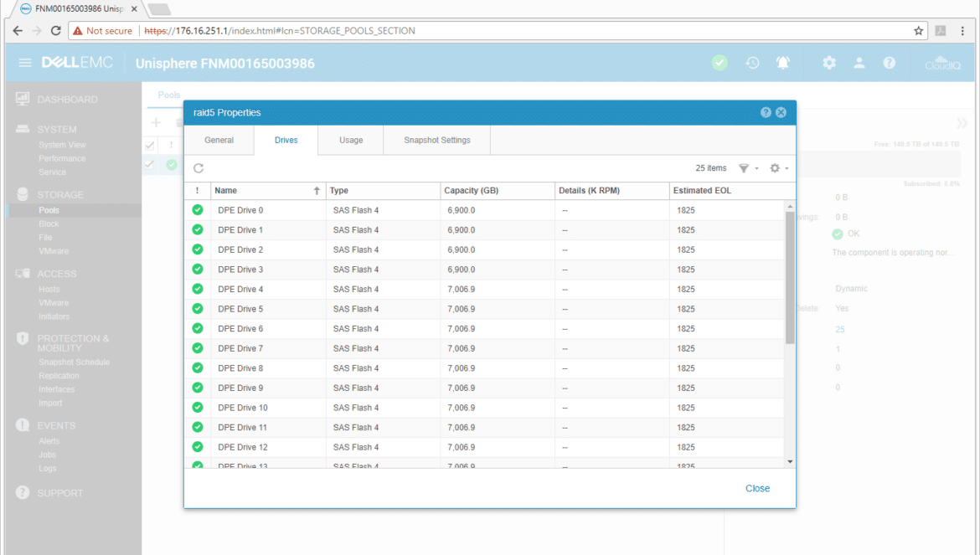Switch to the Snapshot Settings tab

click(437, 140)
